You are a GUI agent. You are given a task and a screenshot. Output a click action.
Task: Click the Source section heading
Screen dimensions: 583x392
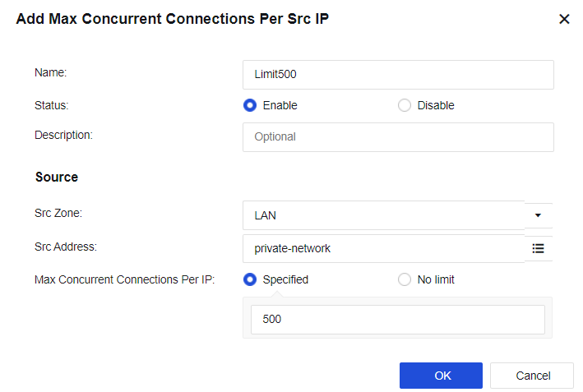57,177
